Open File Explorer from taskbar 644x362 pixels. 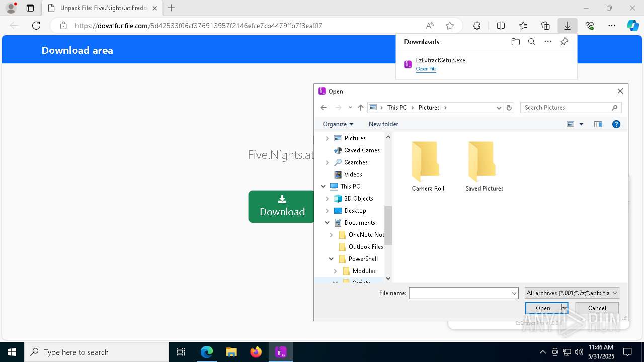tap(231, 352)
